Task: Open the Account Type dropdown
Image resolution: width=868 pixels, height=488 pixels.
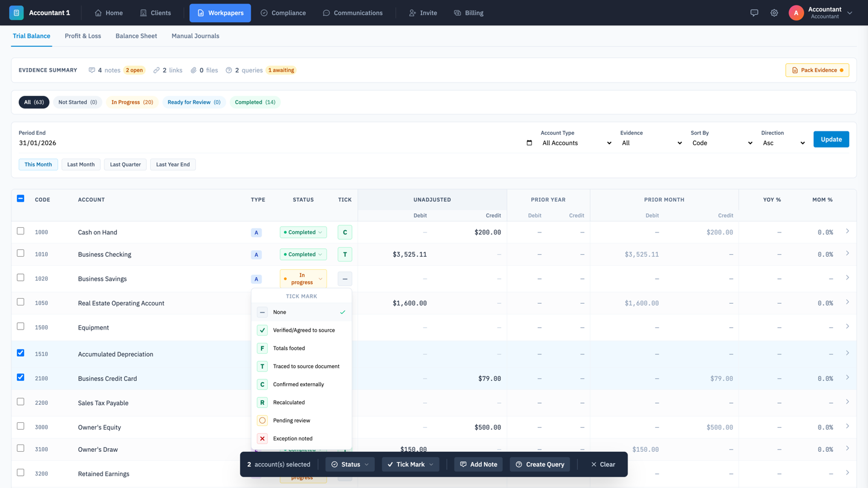Action: [576, 143]
